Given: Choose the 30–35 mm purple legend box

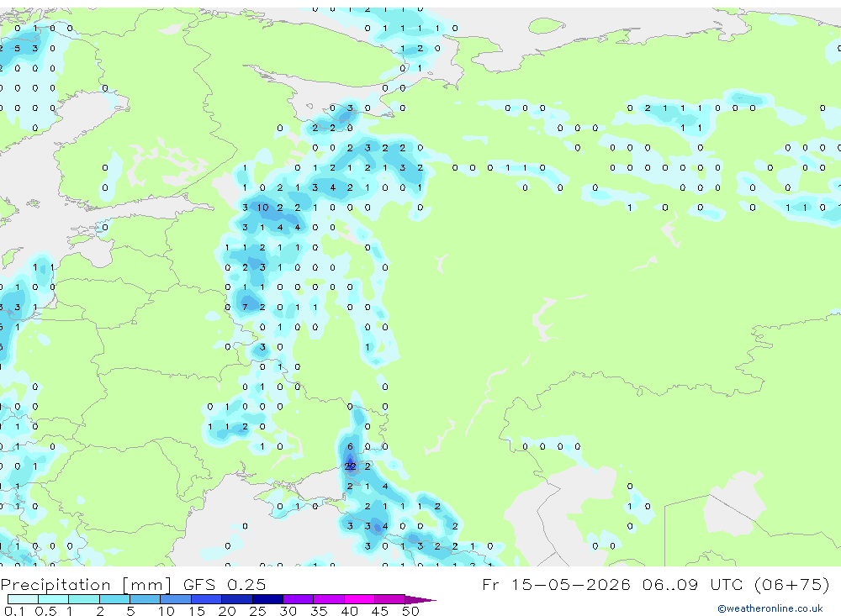Looking at the screenshot, I should pos(299,599).
